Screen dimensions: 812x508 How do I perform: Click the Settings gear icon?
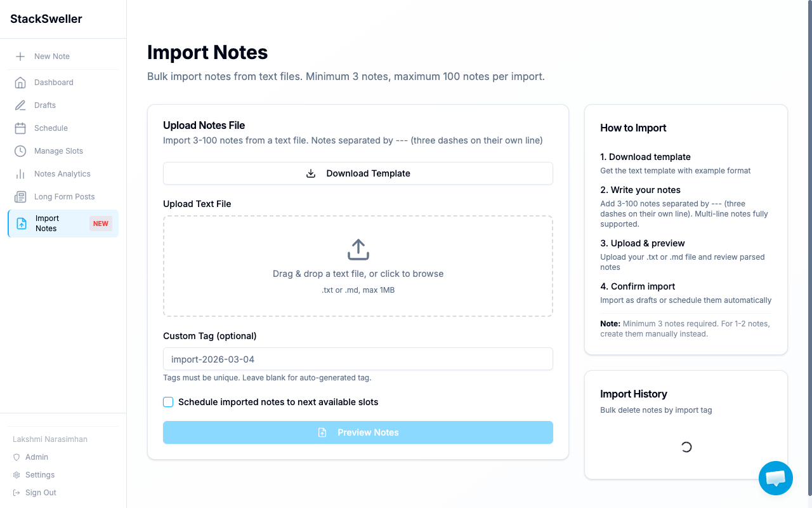17,474
